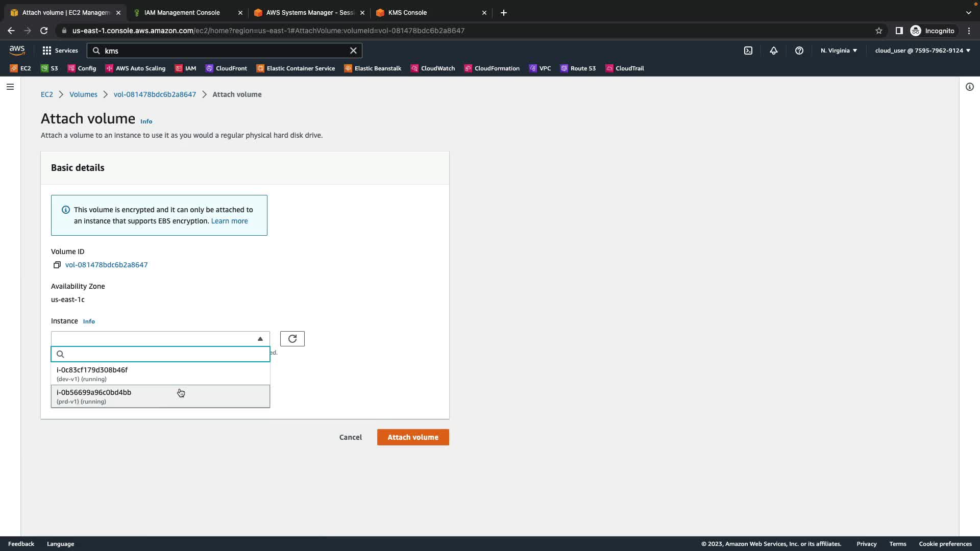Viewport: 980px width, 551px height.
Task: Open the info panel icon at right
Action: tap(969, 87)
